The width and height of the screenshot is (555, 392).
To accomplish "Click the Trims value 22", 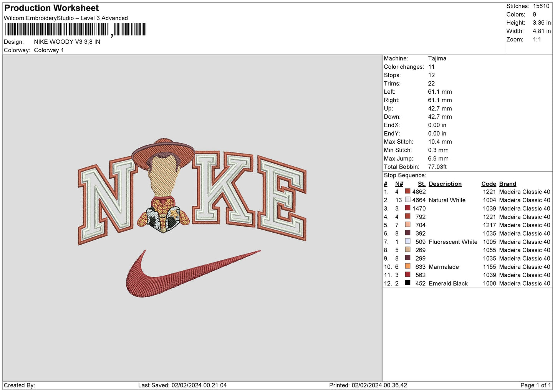I will (432, 83).
